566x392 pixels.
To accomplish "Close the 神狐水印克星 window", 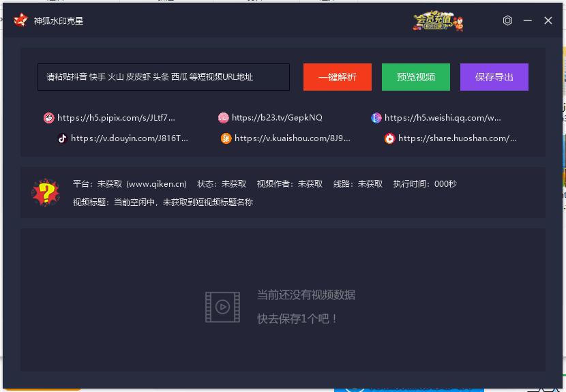I will (x=548, y=20).
